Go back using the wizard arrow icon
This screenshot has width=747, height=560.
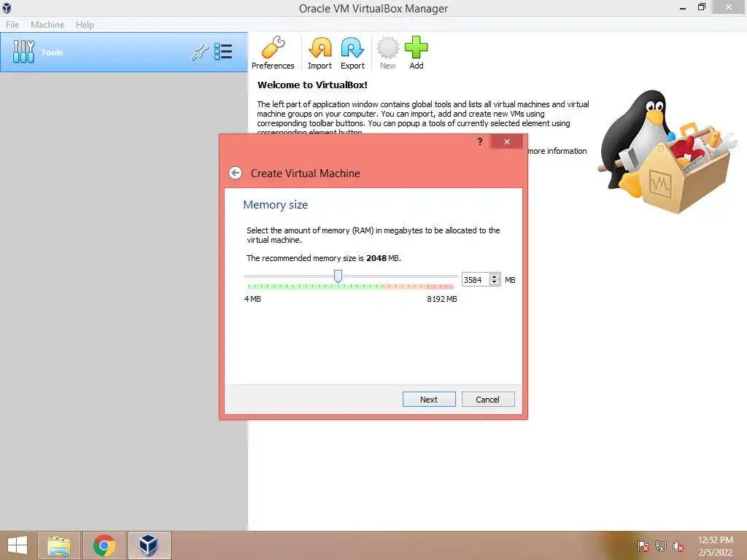pyautogui.click(x=236, y=173)
